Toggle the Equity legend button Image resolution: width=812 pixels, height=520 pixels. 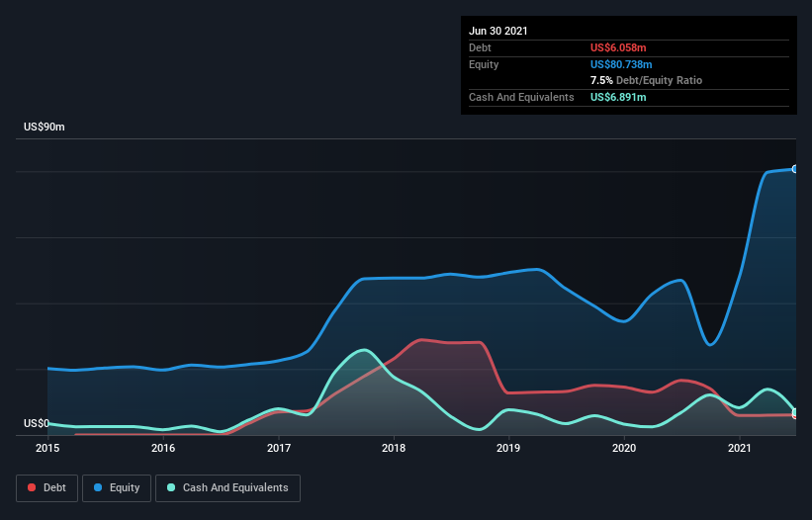[117, 488]
